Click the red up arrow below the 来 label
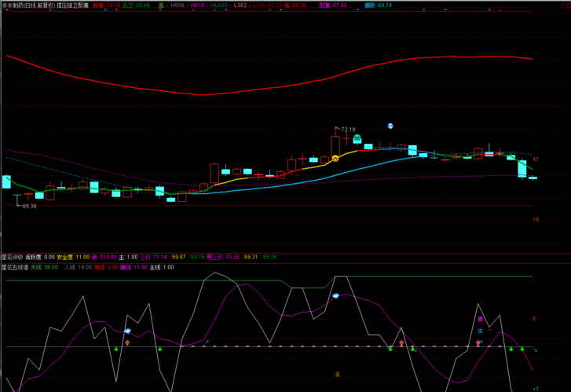Viewport: 571px width, 392px height. tap(478, 343)
